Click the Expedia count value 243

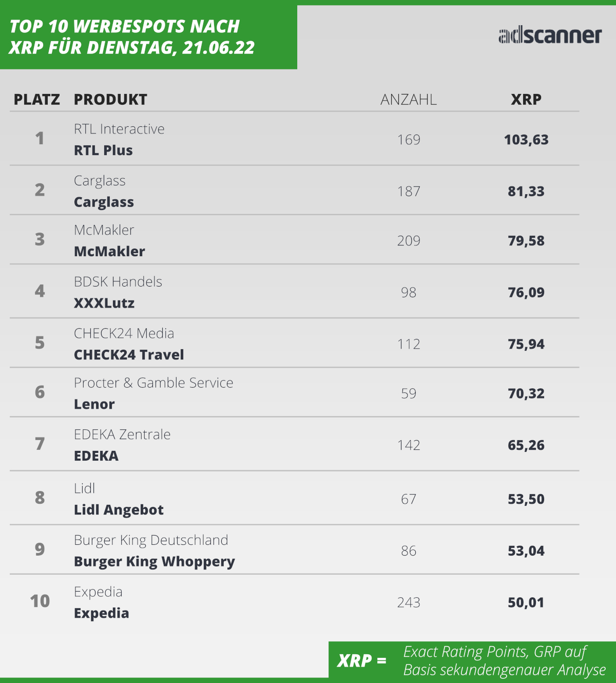(409, 602)
